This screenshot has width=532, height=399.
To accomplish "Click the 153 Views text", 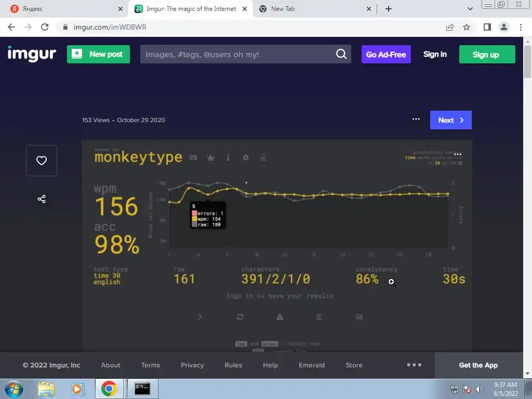I will click(96, 120).
